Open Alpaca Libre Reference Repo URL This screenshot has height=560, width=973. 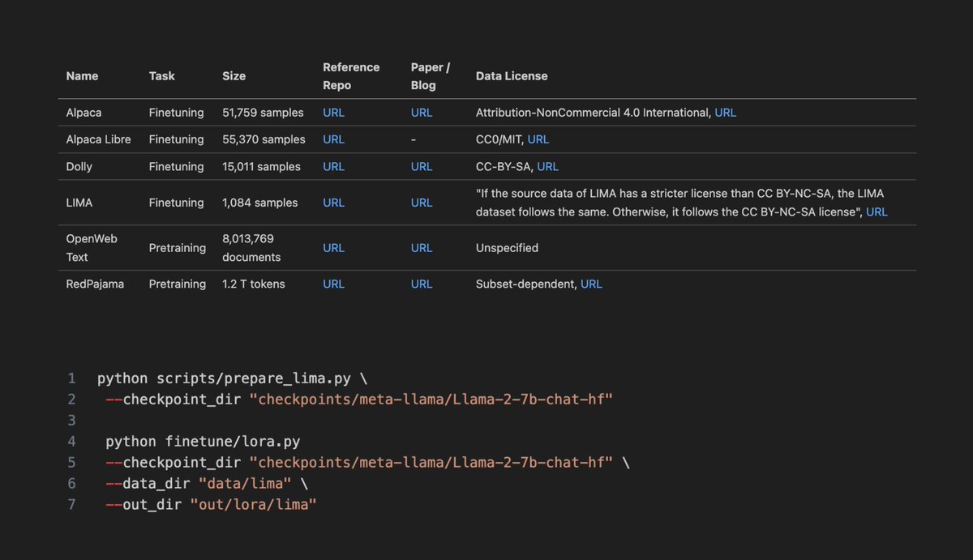click(x=333, y=139)
